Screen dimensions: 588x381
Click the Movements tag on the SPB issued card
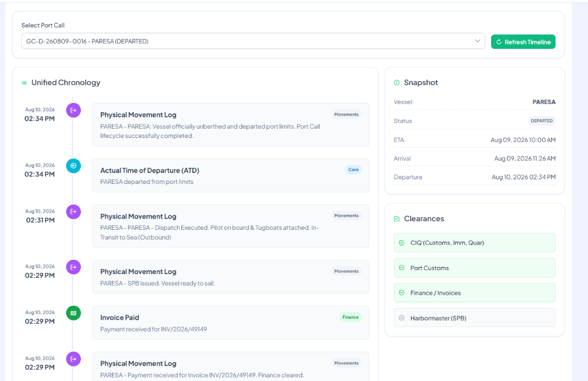click(346, 271)
